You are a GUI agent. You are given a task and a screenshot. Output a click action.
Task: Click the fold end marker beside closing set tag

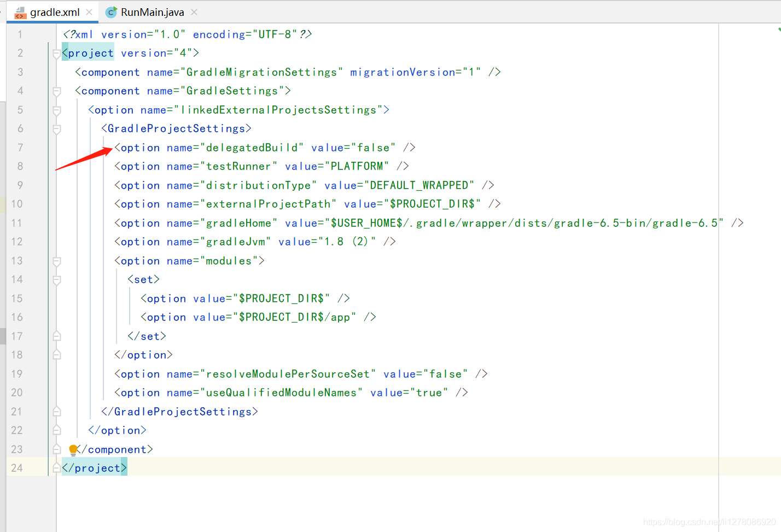click(x=56, y=336)
